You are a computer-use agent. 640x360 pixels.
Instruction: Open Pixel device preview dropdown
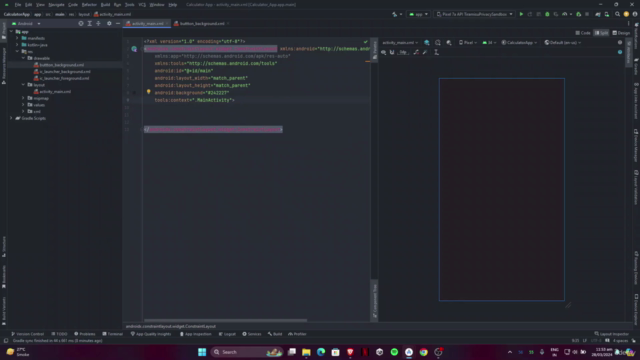point(468,42)
